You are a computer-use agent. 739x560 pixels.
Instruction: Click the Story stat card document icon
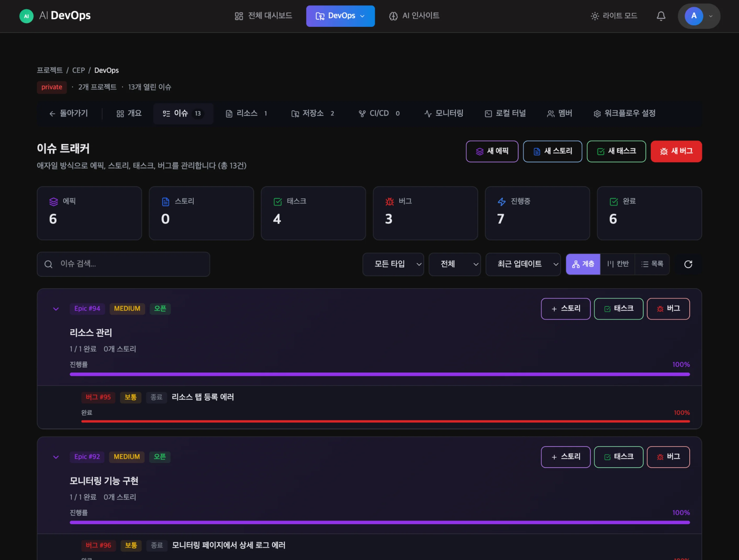(x=166, y=201)
